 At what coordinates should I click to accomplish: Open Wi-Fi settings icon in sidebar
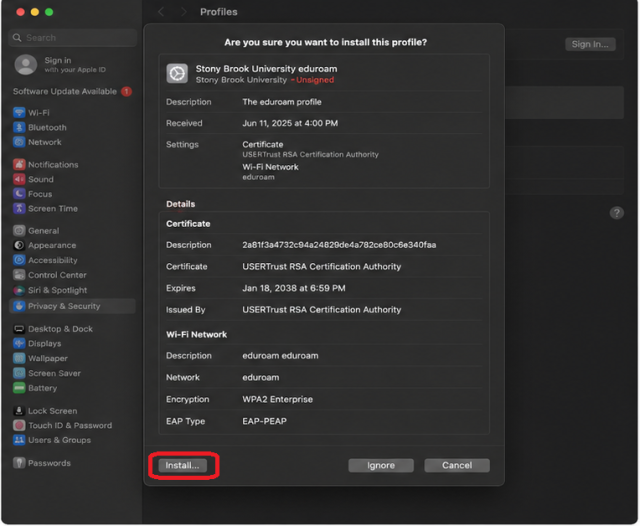(x=19, y=113)
